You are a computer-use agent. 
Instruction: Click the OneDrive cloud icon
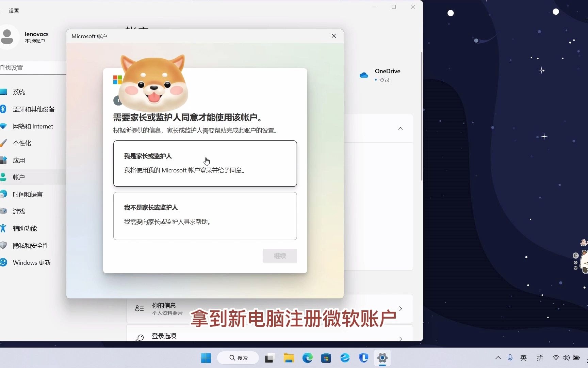(x=364, y=75)
